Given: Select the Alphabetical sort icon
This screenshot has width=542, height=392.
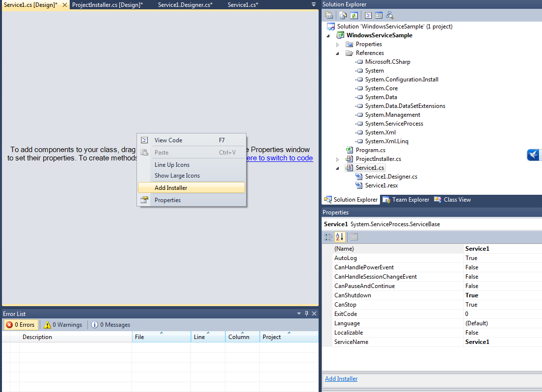Looking at the screenshot, I should click(340, 237).
